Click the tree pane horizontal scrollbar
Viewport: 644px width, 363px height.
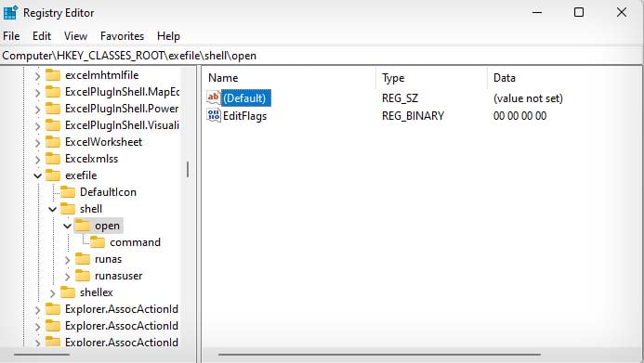(42, 355)
